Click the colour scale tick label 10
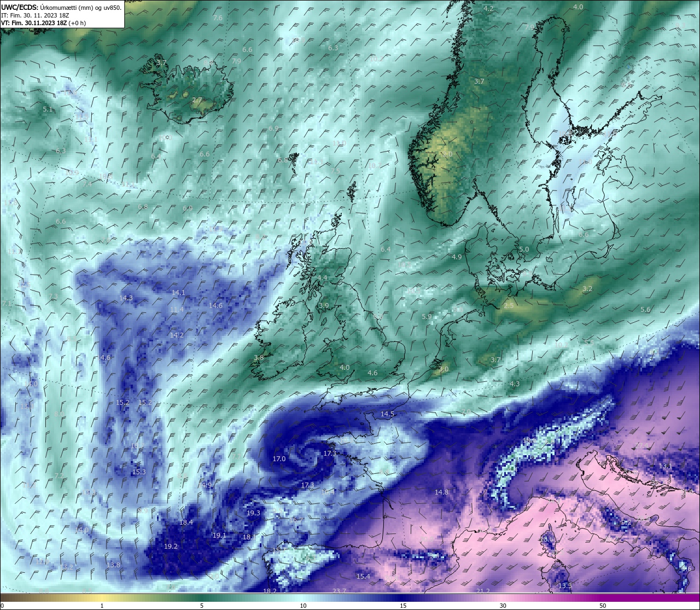Screen dimensions: 700x610 tap(302, 606)
